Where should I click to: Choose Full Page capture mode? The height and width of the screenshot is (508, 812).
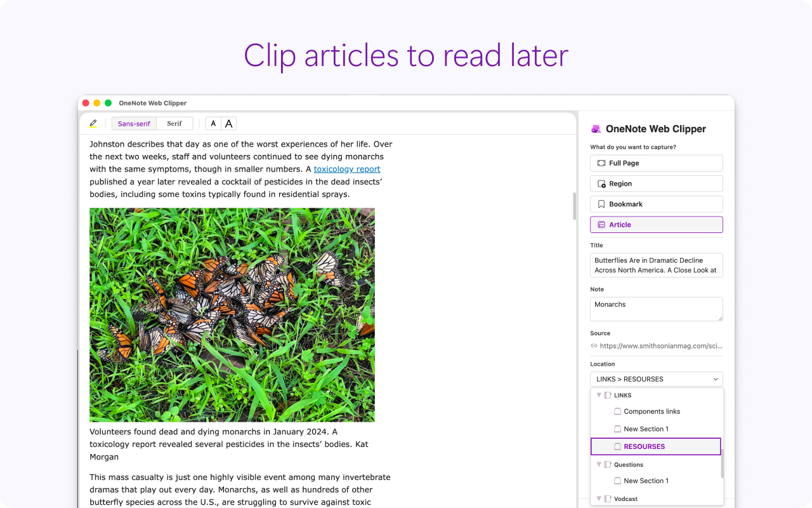[x=657, y=163]
